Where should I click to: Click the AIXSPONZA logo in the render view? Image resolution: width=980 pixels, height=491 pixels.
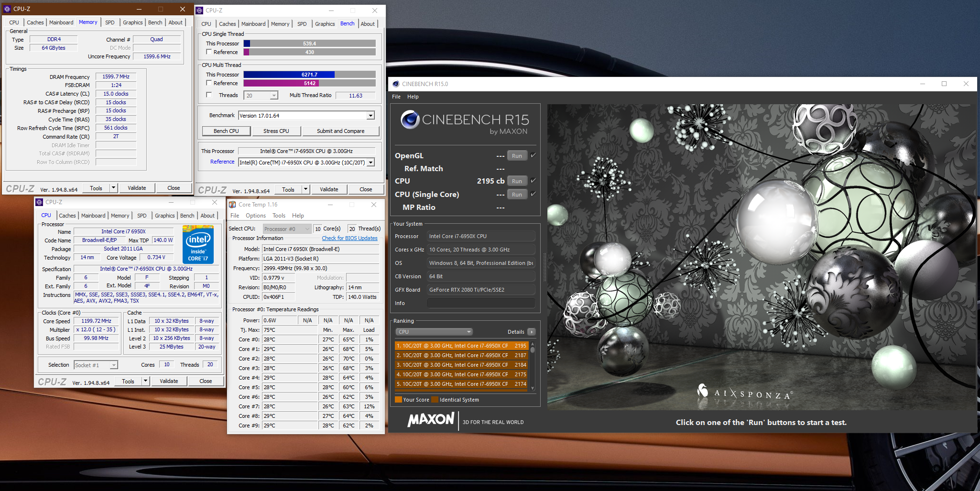point(744,393)
